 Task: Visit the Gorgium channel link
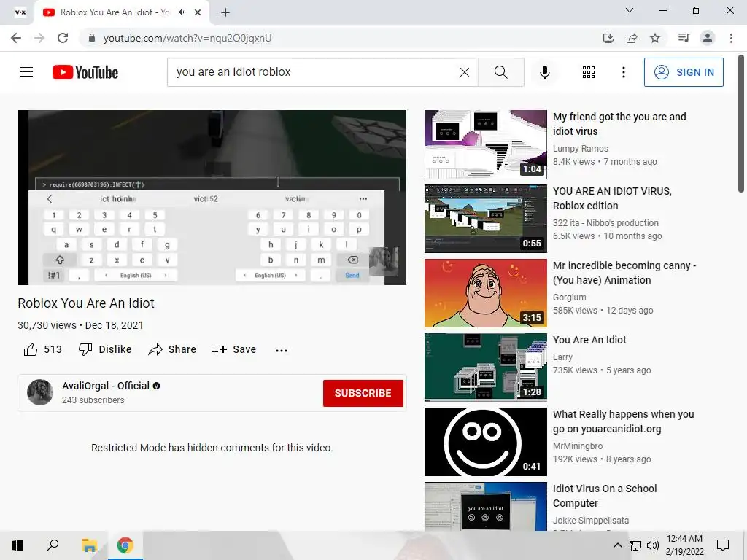pos(569,297)
